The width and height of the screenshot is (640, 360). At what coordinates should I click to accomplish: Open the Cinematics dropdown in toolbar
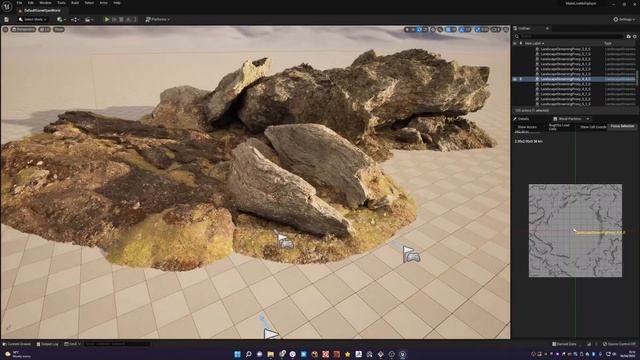tap(88, 19)
